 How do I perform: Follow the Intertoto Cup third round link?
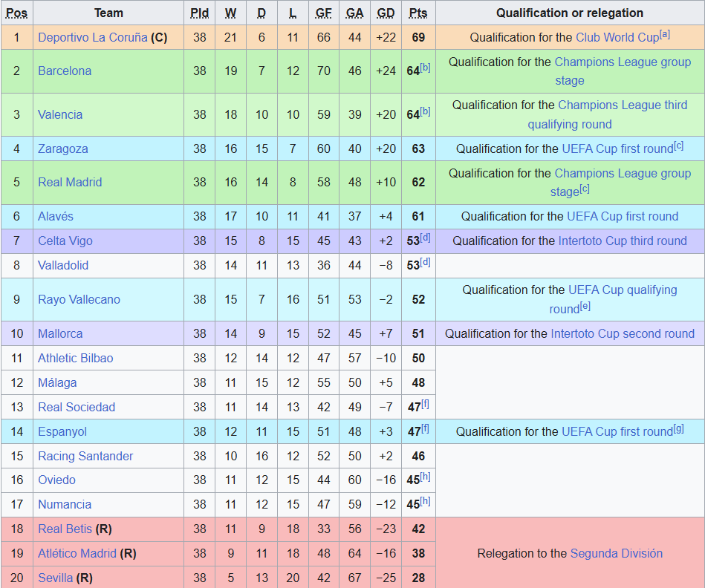(x=623, y=241)
